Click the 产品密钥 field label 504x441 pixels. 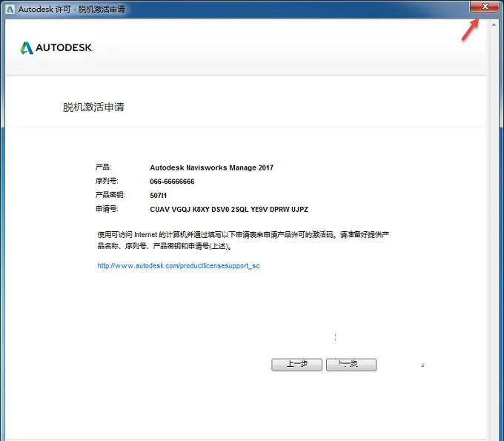point(110,195)
